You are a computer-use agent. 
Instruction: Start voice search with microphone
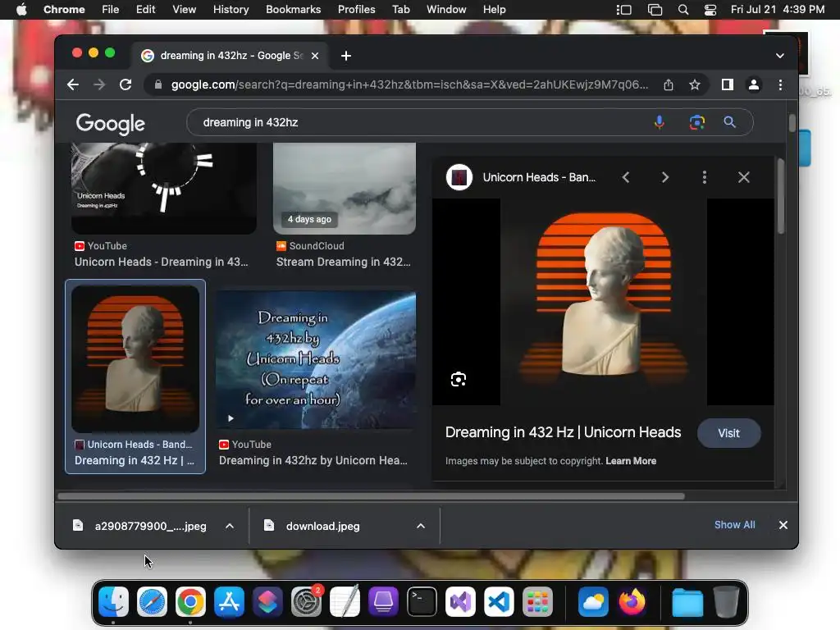[x=660, y=123]
